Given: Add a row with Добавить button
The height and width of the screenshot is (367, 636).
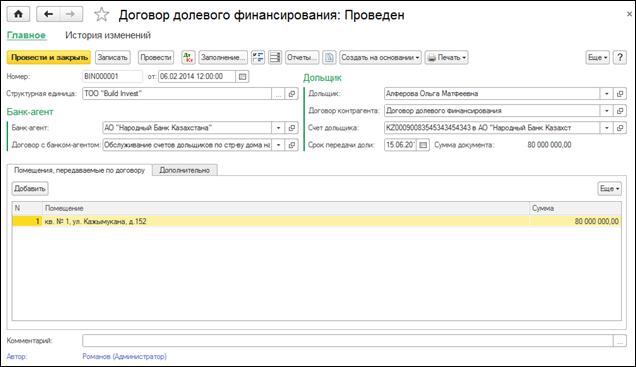Looking at the screenshot, I should (x=30, y=189).
